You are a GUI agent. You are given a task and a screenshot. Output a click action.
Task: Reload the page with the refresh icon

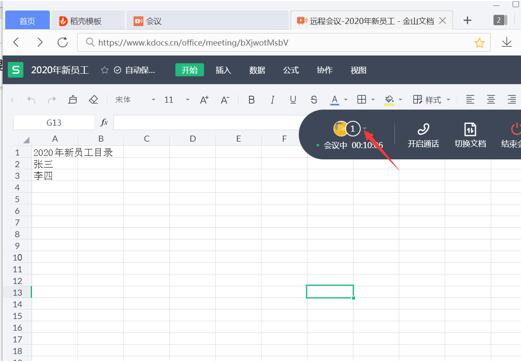[x=63, y=42]
